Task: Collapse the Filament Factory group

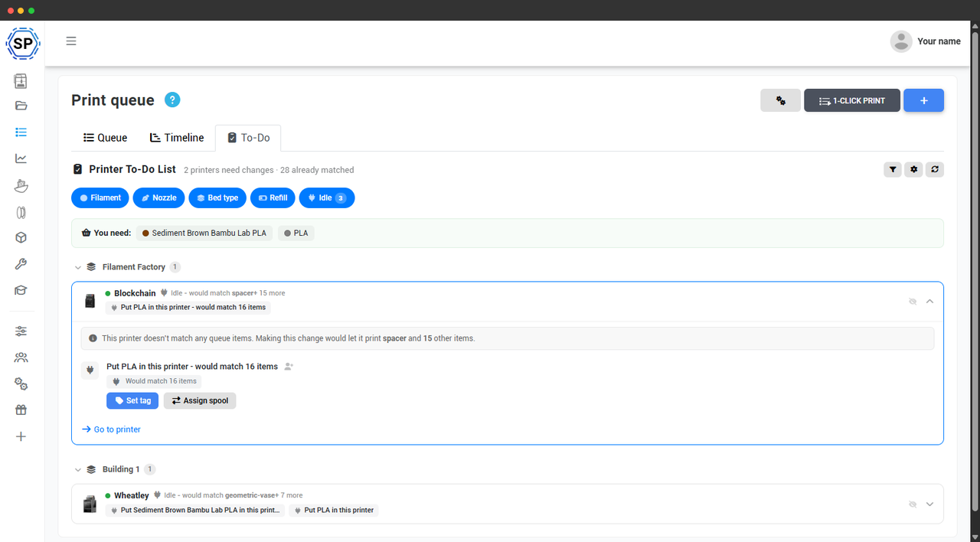Action: [x=77, y=267]
